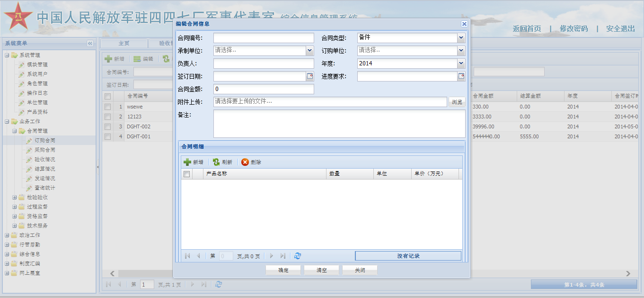Click the green plus 新增 icon in 合同明细

pyautogui.click(x=188, y=162)
